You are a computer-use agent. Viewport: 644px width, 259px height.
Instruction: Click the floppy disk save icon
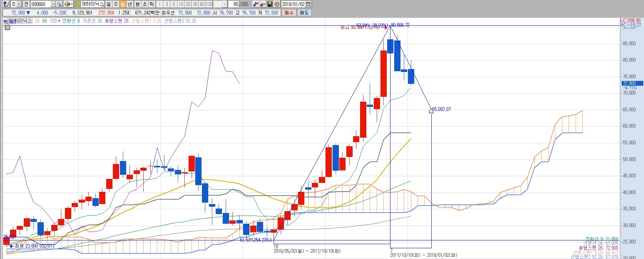pos(270,4)
